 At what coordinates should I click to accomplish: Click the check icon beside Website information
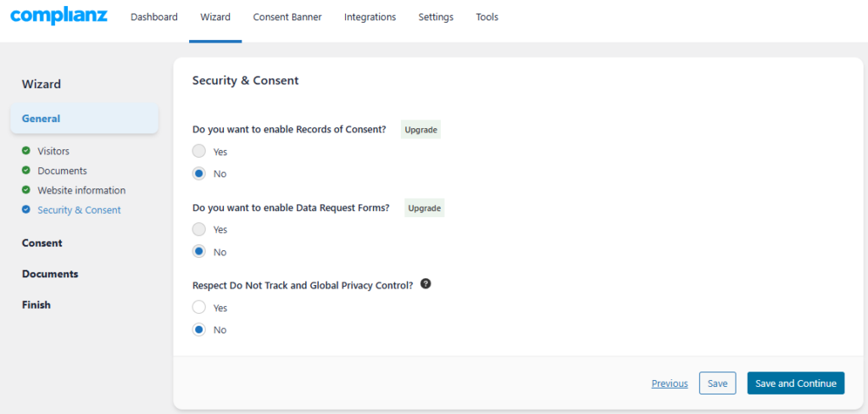25,189
